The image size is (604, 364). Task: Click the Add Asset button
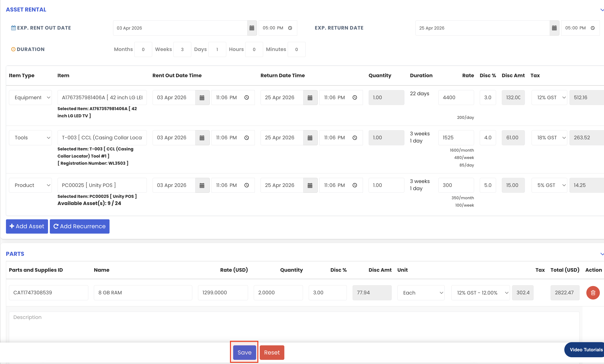tap(27, 226)
